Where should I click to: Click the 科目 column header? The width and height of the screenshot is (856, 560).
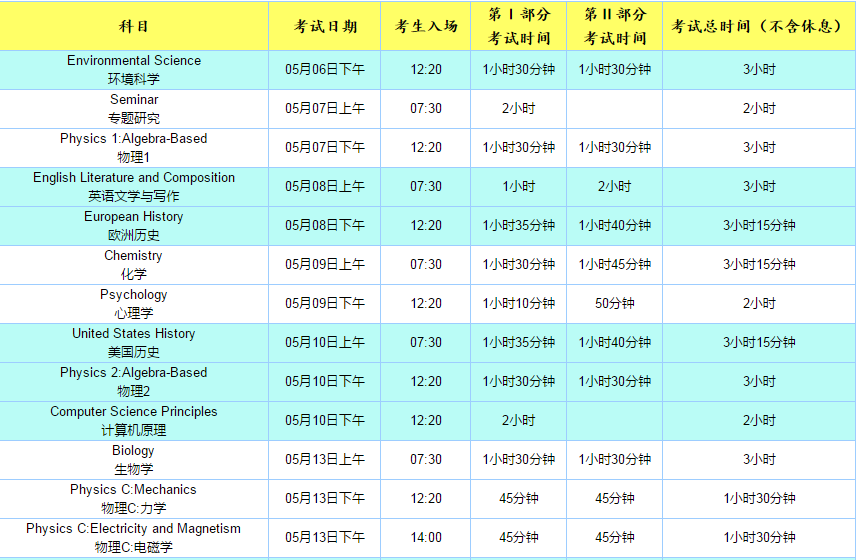pyautogui.click(x=134, y=26)
